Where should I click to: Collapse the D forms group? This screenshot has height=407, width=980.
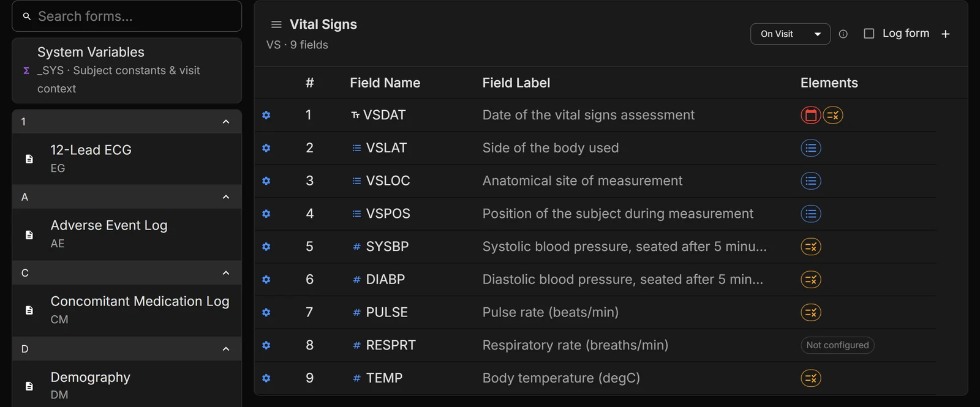pyautogui.click(x=226, y=349)
